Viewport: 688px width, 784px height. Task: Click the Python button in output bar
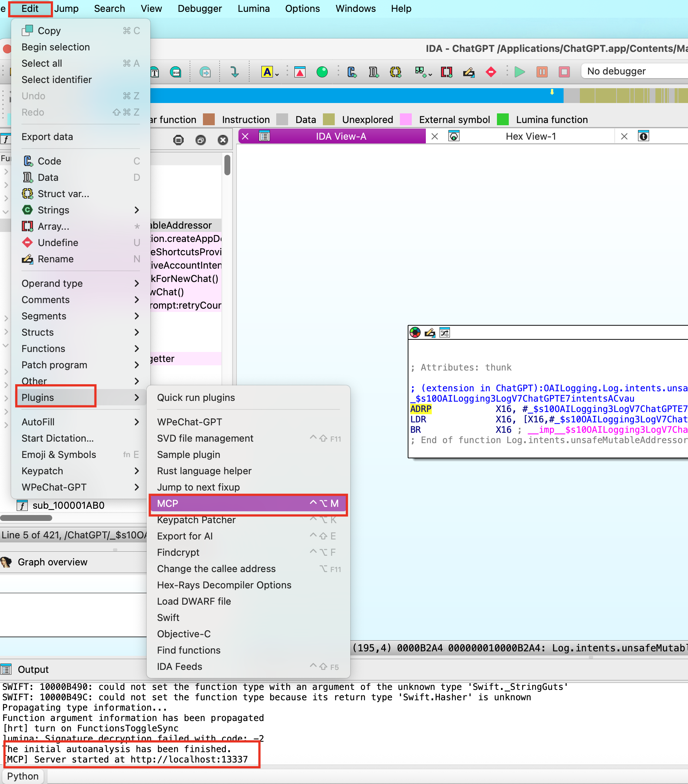pyautogui.click(x=23, y=776)
